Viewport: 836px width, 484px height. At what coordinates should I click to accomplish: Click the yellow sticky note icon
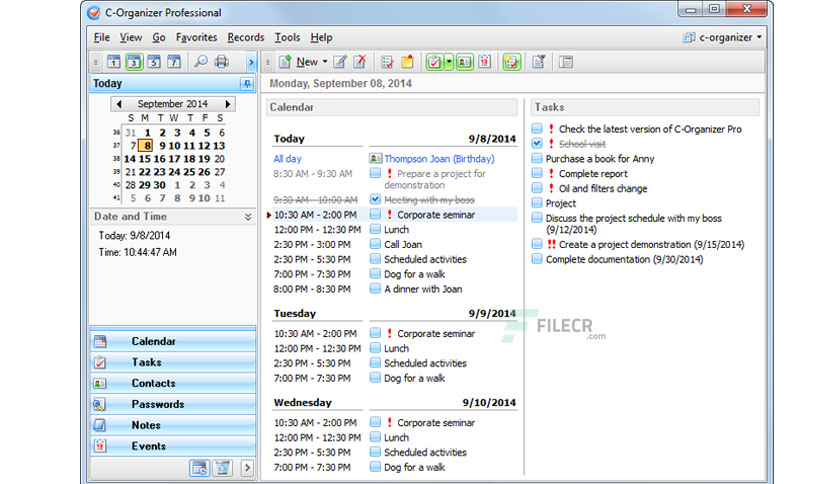[407, 62]
